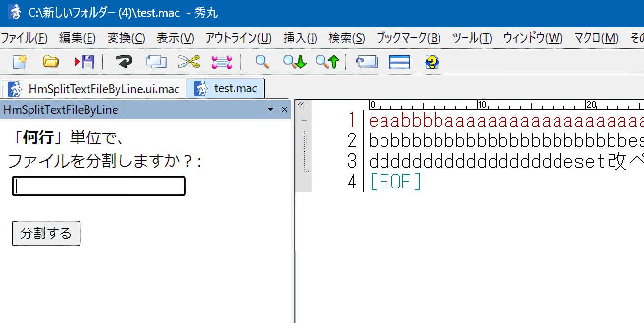Open the 検索(S) menu

click(347, 38)
